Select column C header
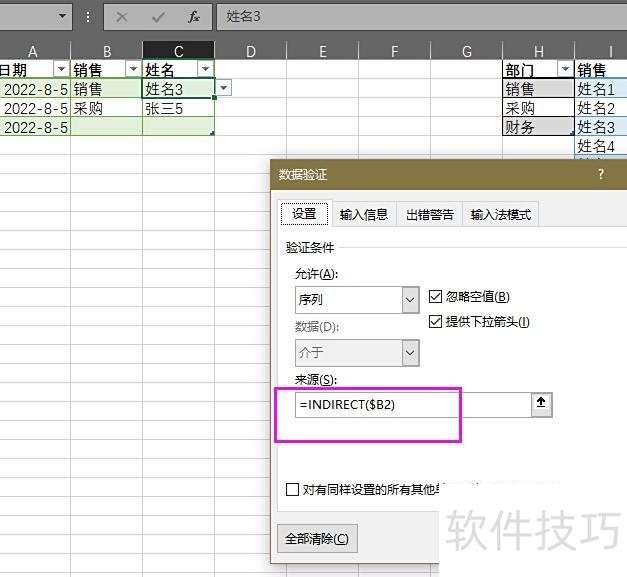Image resolution: width=627 pixels, height=577 pixels. point(178,51)
